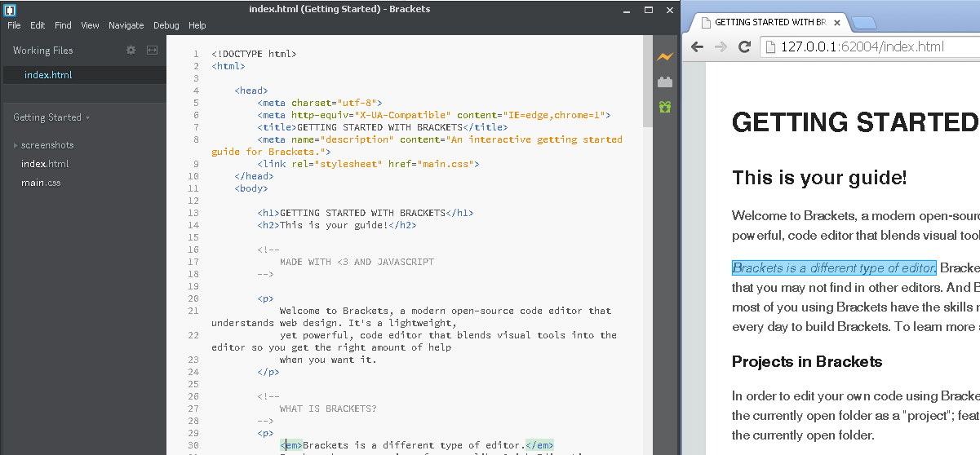The width and height of the screenshot is (980, 455).
Task: Maximize the Brackets window
Action: tap(649, 10)
